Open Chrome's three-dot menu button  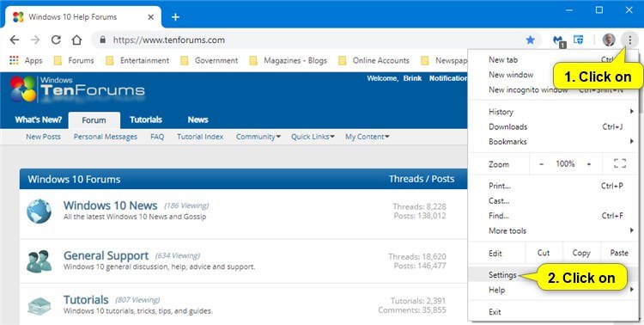(629, 40)
